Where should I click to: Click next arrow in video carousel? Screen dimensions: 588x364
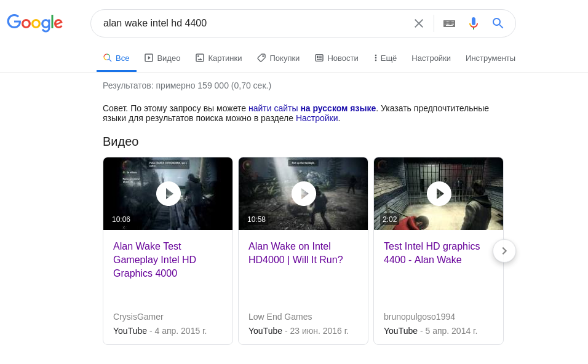click(504, 251)
